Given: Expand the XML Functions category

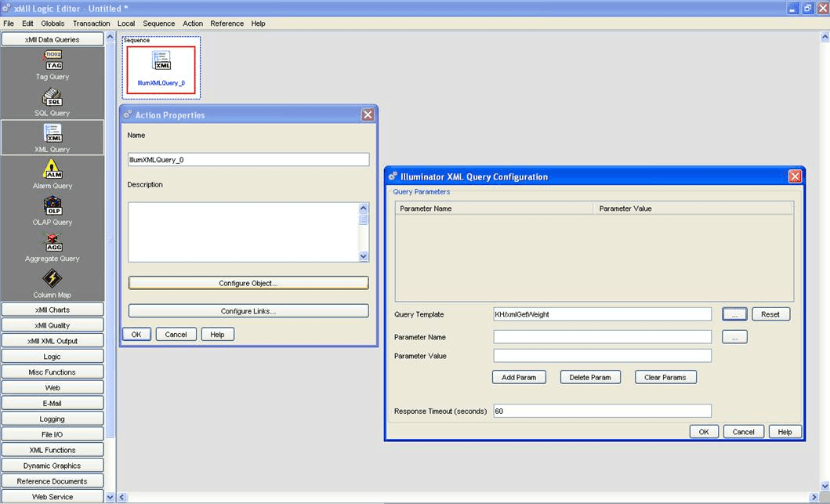Looking at the screenshot, I should (53, 450).
